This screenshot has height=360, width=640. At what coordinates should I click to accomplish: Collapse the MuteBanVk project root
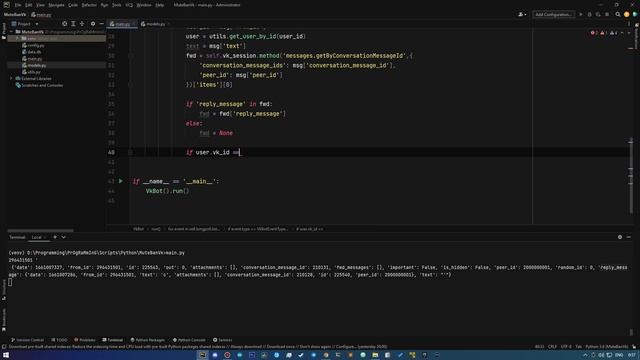[x=11, y=32]
